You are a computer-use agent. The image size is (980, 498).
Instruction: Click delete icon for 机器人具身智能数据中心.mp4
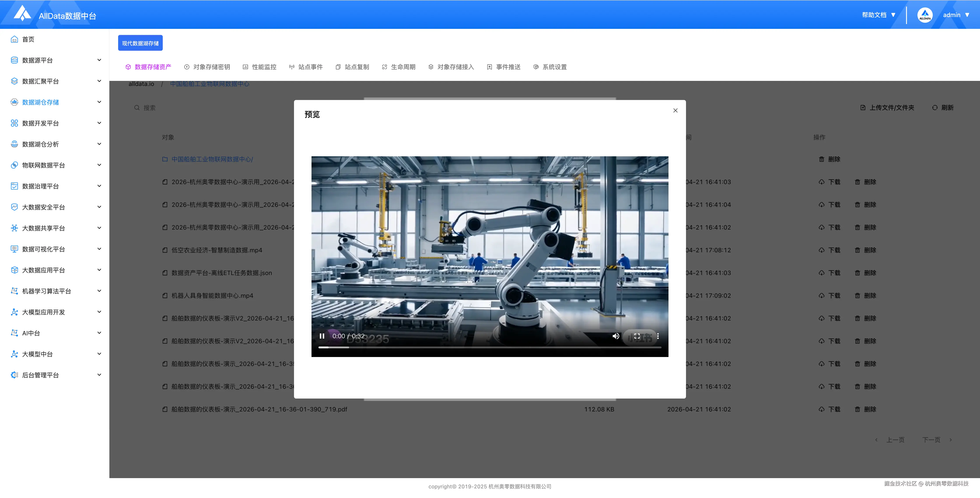click(x=857, y=295)
